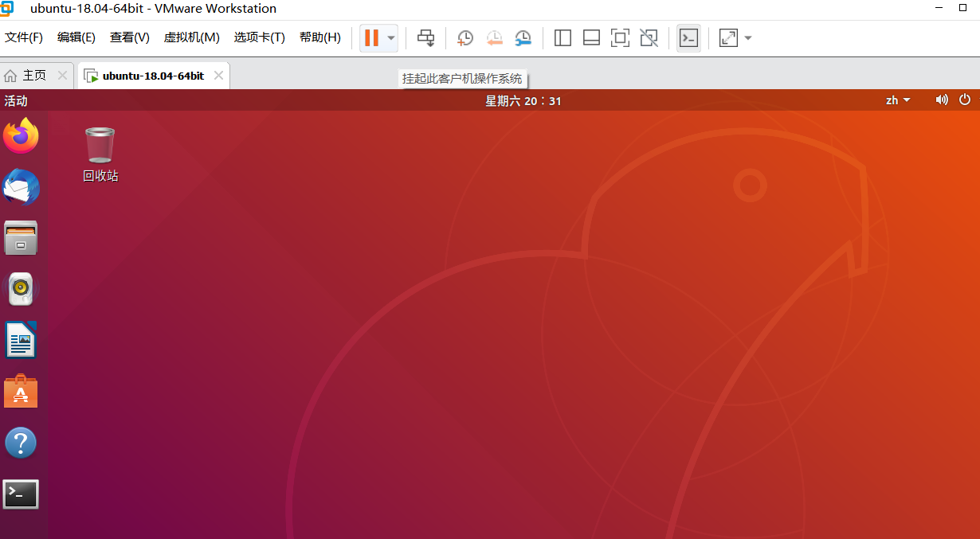Screen dimensions: 980x539
Task: Open the 帮助(H) menu
Action: 320,37
